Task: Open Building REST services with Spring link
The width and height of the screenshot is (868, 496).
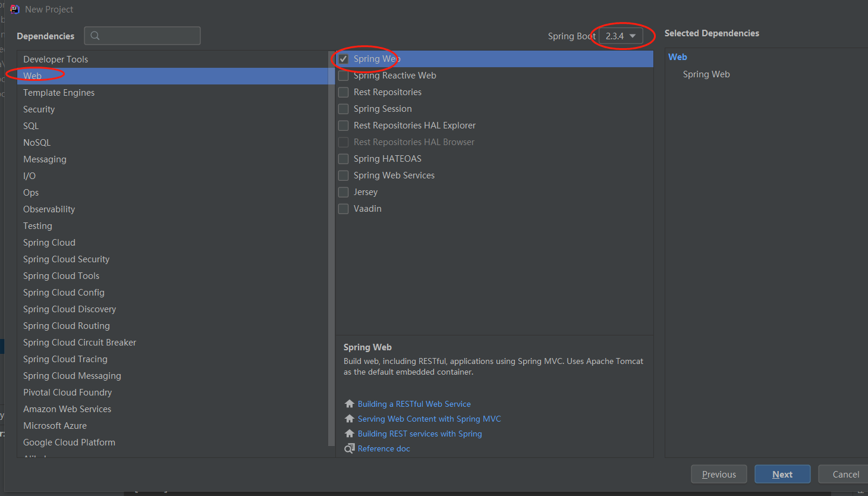Action: [420, 434]
